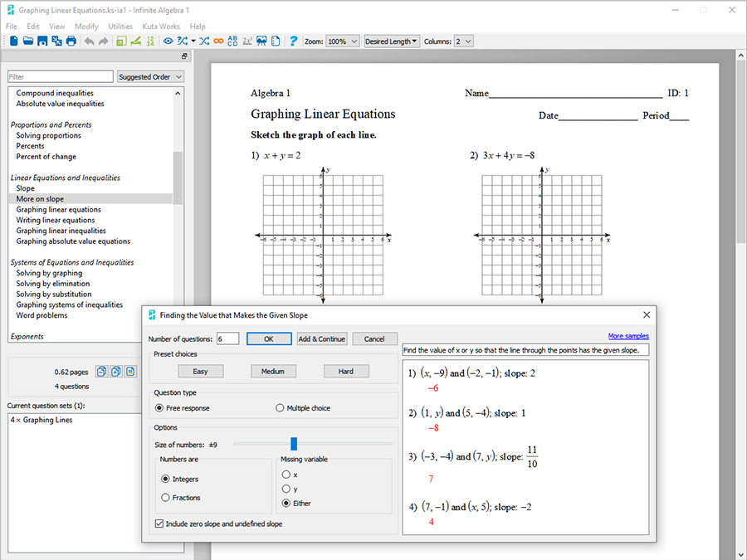Open the View menu
This screenshot has width=747, height=560.
pos(56,27)
